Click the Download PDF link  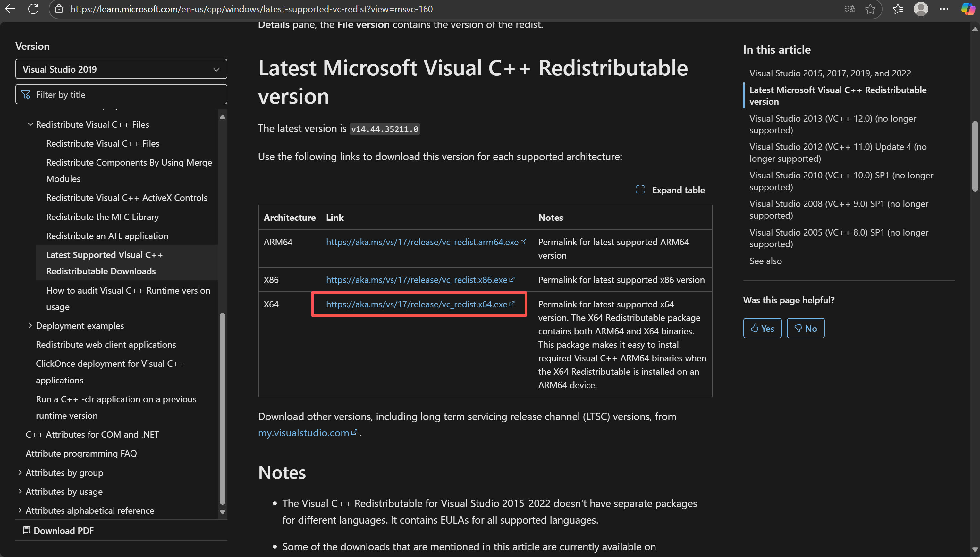[x=58, y=531]
